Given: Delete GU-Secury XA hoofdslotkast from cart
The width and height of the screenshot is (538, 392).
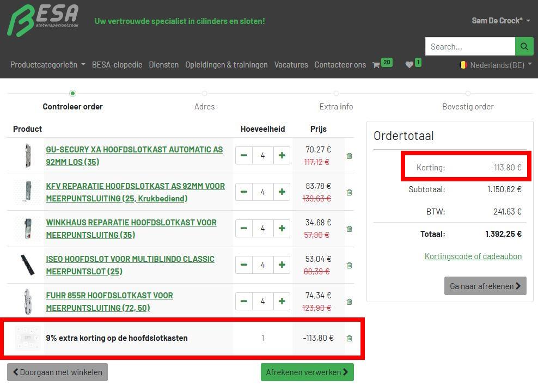Looking at the screenshot, I should click(349, 156).
